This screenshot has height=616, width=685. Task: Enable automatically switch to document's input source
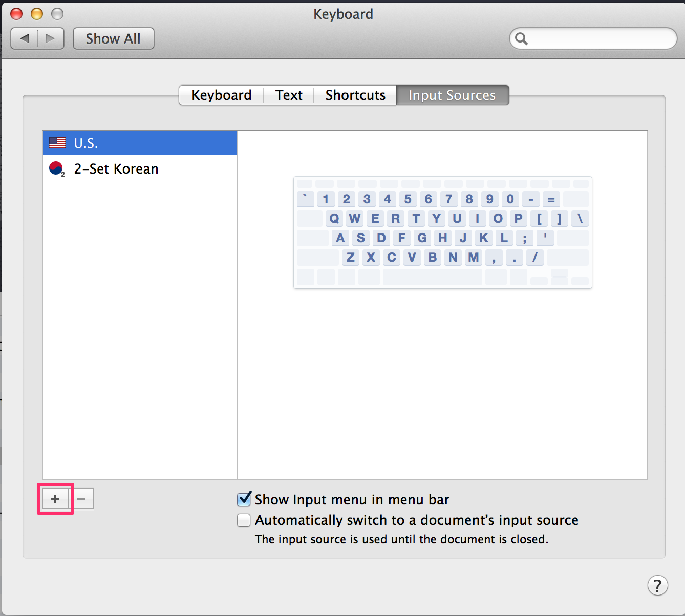pyautogui.click(x=244, y=520)
